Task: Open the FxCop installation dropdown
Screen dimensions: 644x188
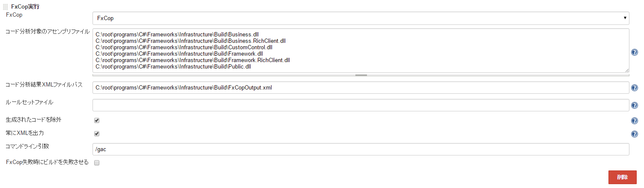Action: (x=361, y=18)
